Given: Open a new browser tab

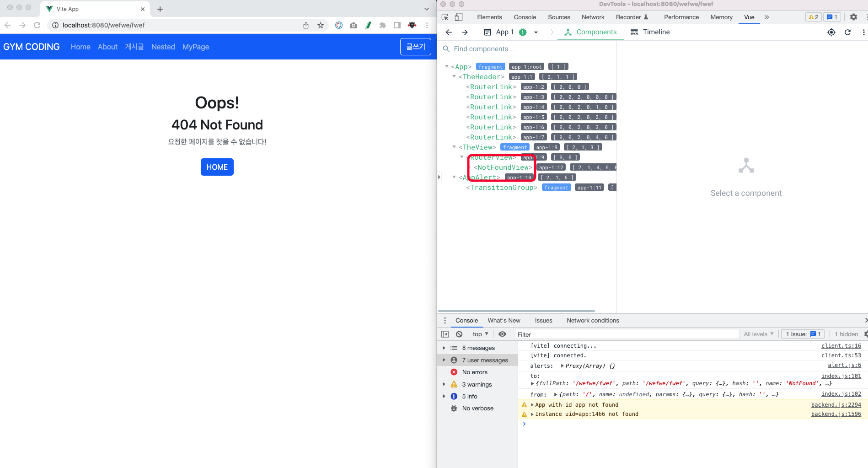Looking at the screenshot, I should (160, 9).
